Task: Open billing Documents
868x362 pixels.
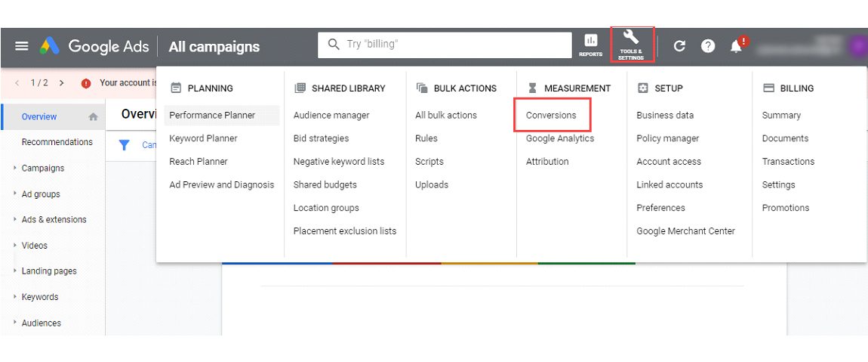Action: tap(786, 138)
